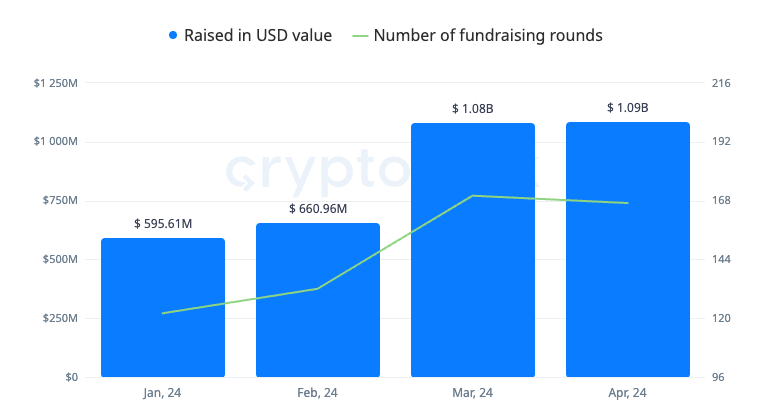
Task: Select the Apr, 24 blue bar
Action: [628, 250]
